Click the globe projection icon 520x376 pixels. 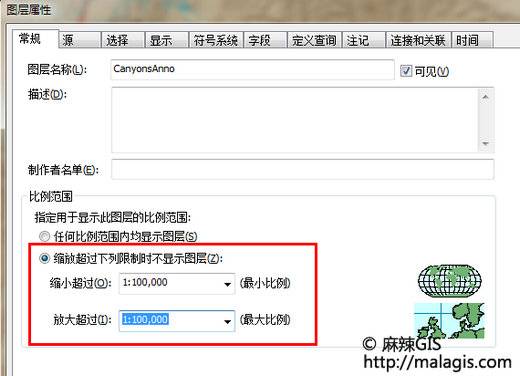450,281
